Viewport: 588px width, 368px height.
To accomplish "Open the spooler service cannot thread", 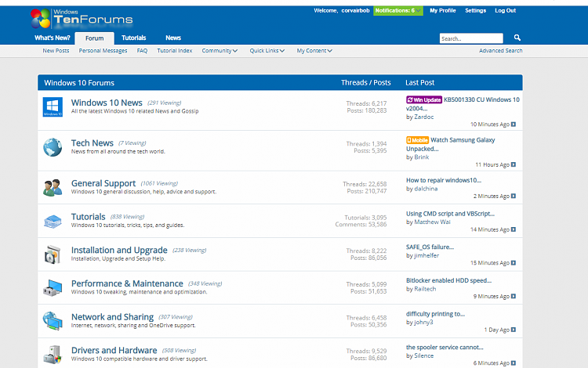I will pyautogui.click(x=445, y=348).
